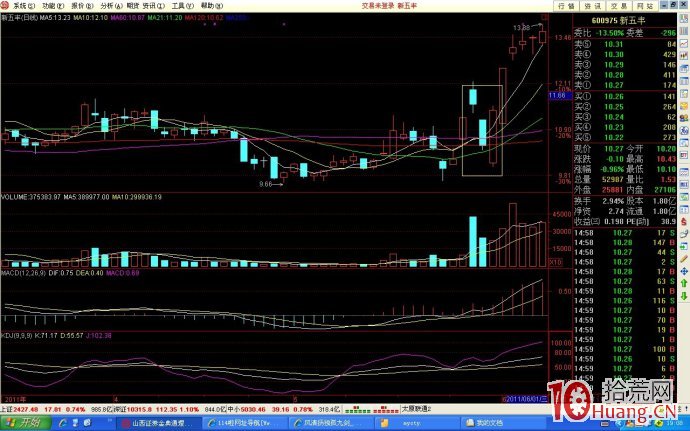The height and width of the screenshot is (431, 690).
Task: Click the green up arrow icon
Action: point(684,284)
